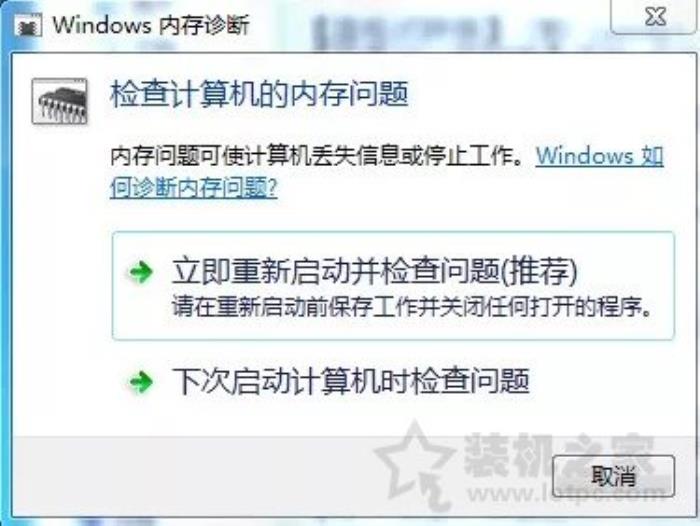Choose 立即重新启动并检查问题(推荐) option
Screen dimensions: 700x526
coord(393,286)
